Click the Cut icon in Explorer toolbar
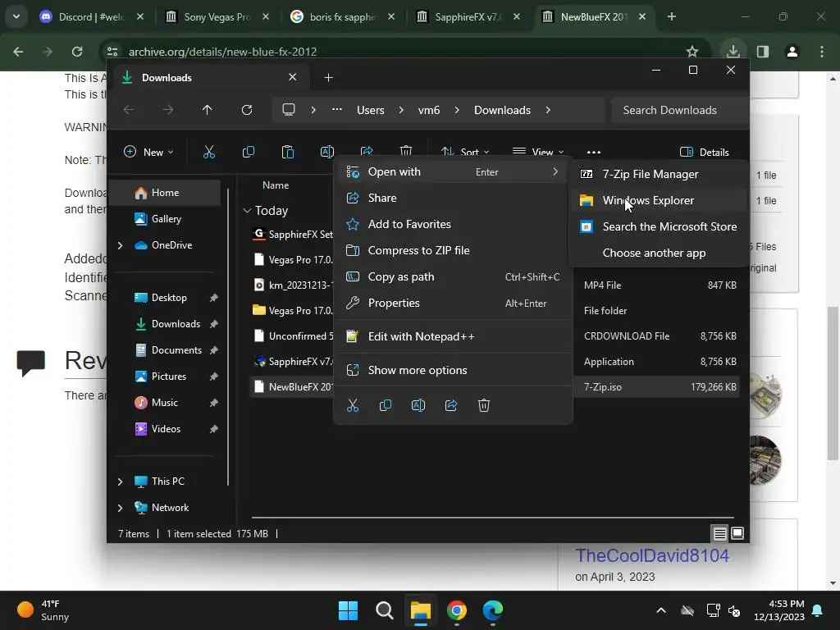Image resolution: width=840 pixels, height=630 pixels. [x=209, y=152]
